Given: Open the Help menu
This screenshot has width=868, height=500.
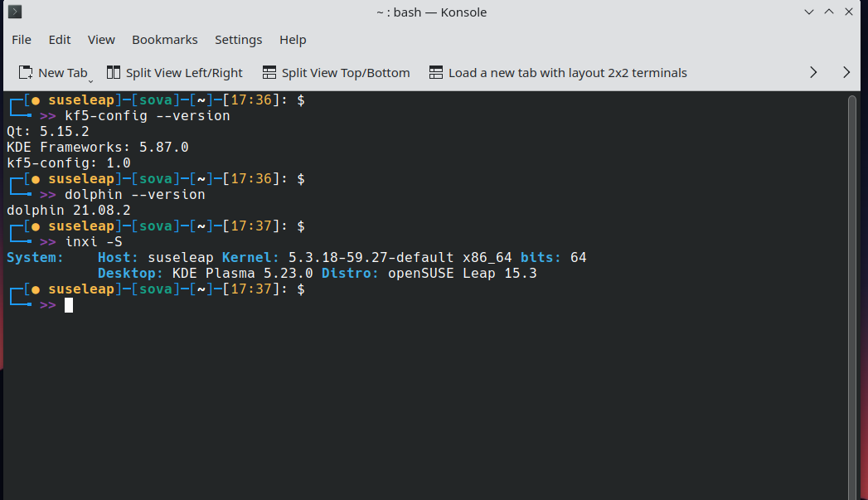Looking at the screenshot, I should pyautogui.click(x=293, y=40).
